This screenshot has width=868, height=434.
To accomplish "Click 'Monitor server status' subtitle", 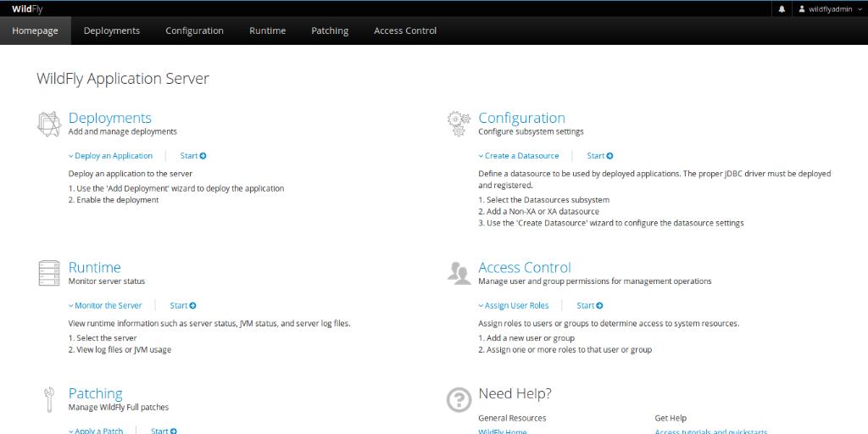I will tap(107, 281).
